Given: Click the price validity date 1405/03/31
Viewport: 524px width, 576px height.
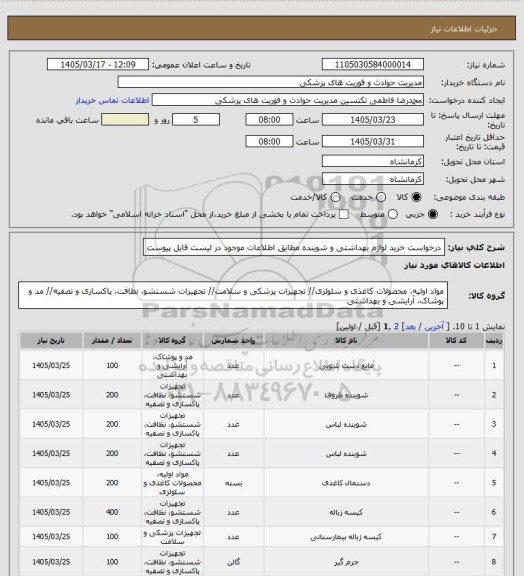Looking at the screenshot, I should 373,141.
